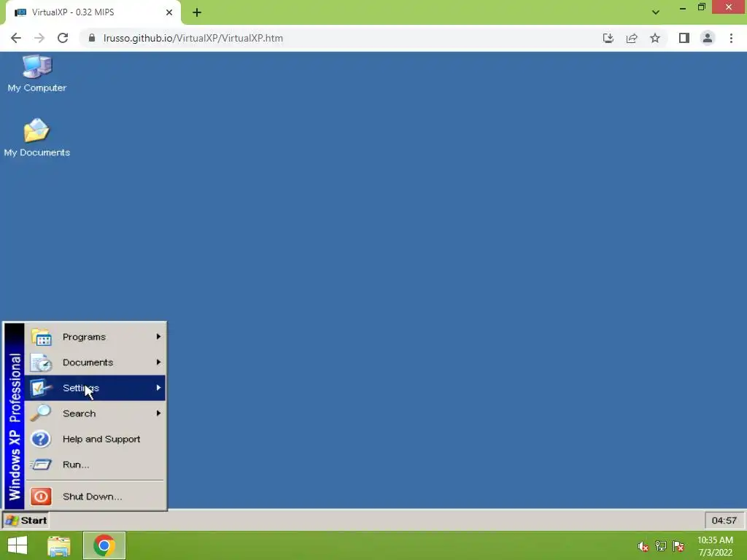Expand the Search submenu arrow
The width and height of the screenshot is (747, 560).
pyautogui.click(x=158, y=413)
